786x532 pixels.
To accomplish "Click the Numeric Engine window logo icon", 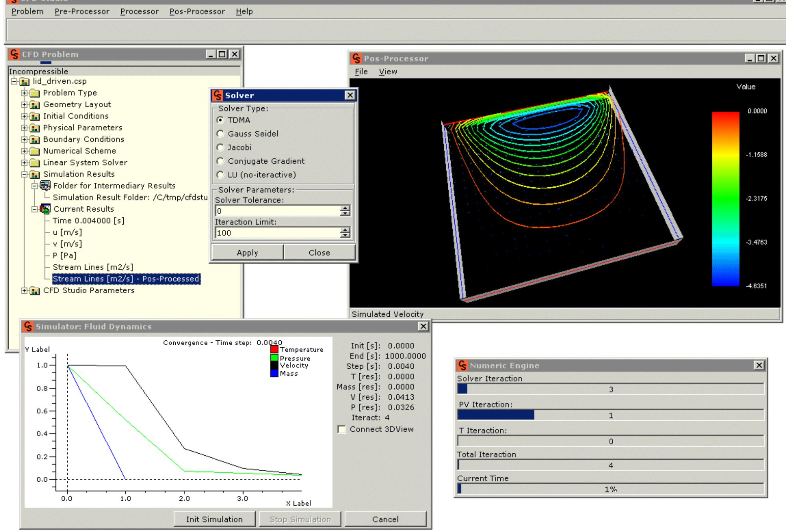I will coord(462,366).
